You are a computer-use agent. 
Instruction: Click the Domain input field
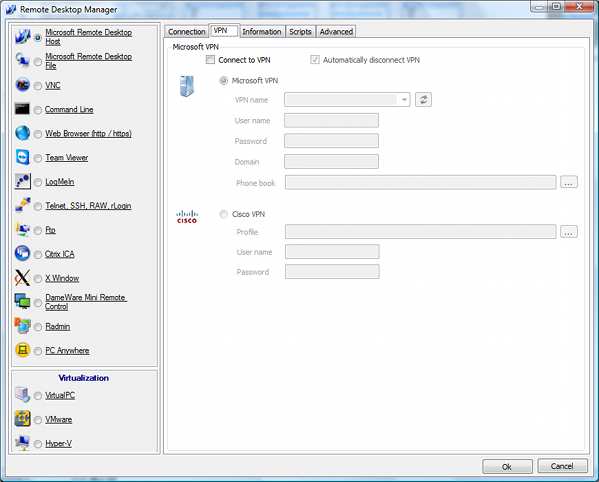coord(332,162)
